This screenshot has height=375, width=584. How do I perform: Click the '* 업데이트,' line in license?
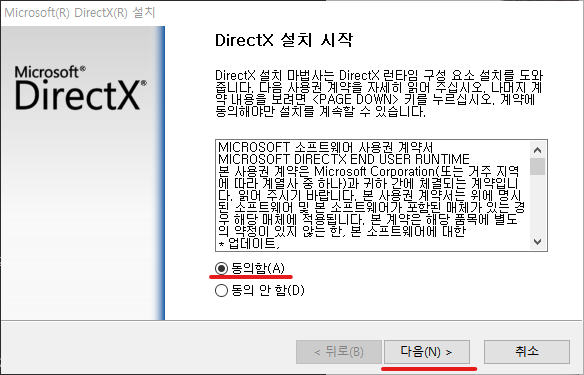tap(249, 244)
